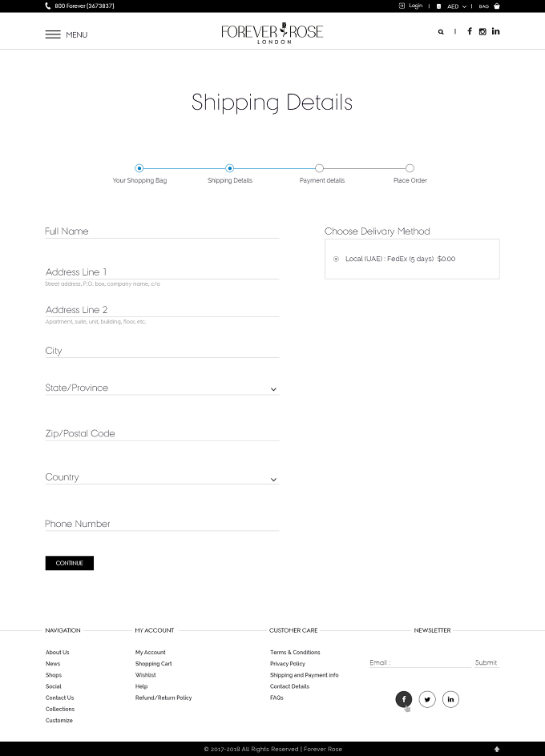The width and height of the screenshot is (545, 756).
Task: Open the hamburger MENU icon
Action: coord(53,34)
